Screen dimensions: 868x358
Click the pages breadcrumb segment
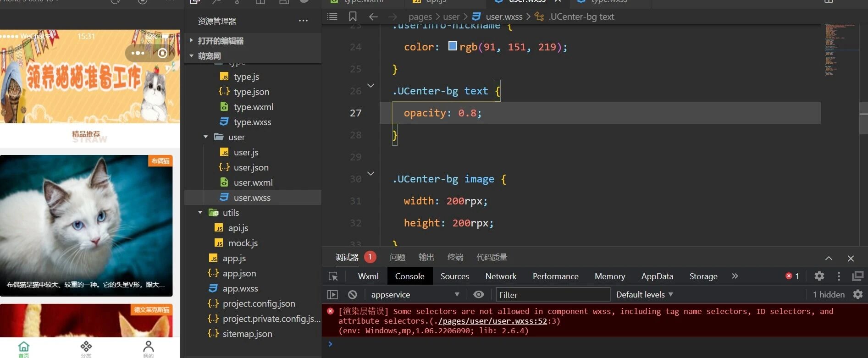(420, 17)
